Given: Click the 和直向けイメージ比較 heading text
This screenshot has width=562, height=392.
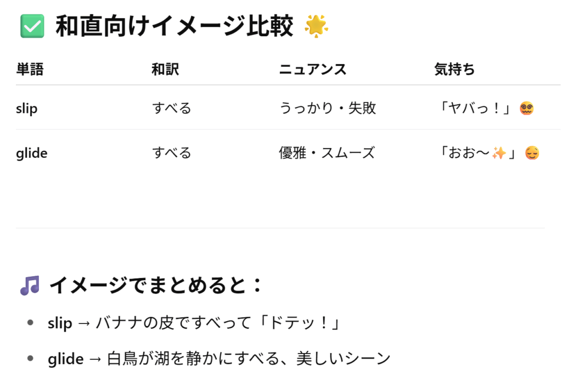Looking at the screenshot, I should [174, 26].
